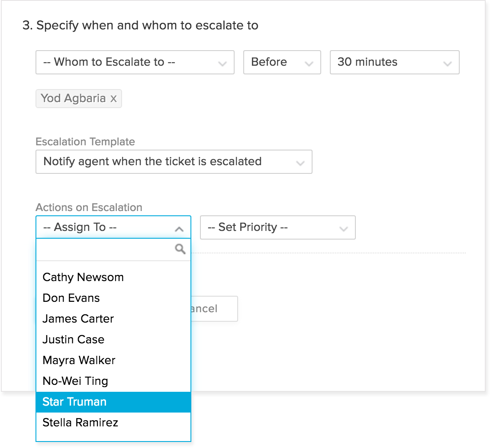Pick James Carter from agent list
The width and height of the screenshot is (490, 448).
pos(78,319)
